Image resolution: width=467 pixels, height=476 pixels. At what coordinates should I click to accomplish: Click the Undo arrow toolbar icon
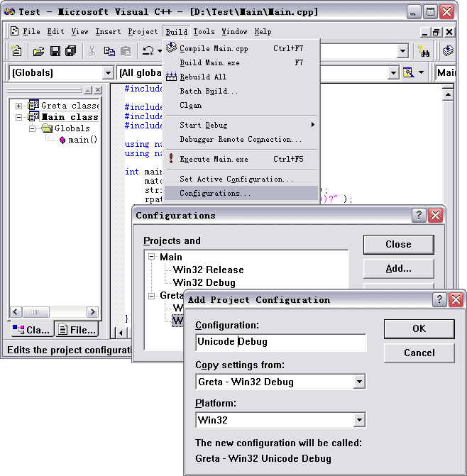pyautogui.click(x=148, y=50)
